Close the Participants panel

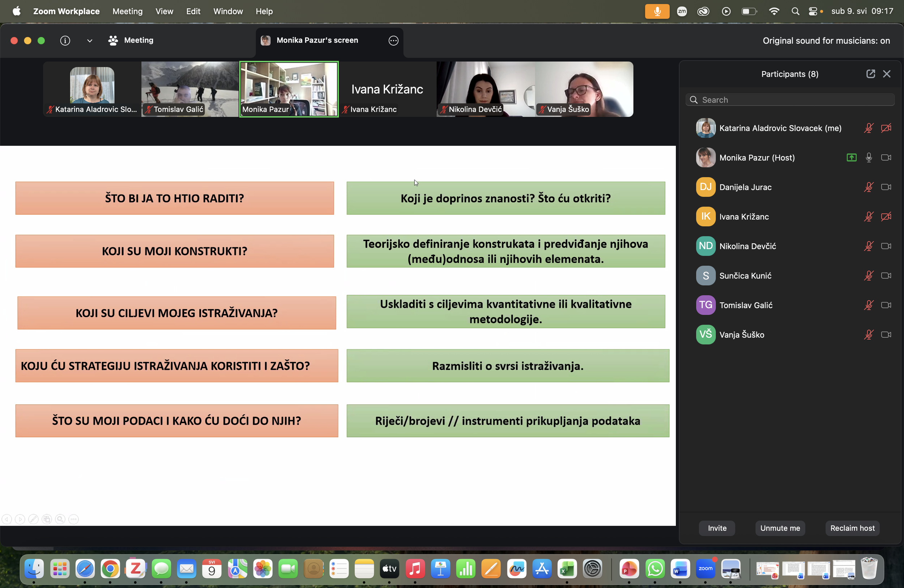(887, 74)
